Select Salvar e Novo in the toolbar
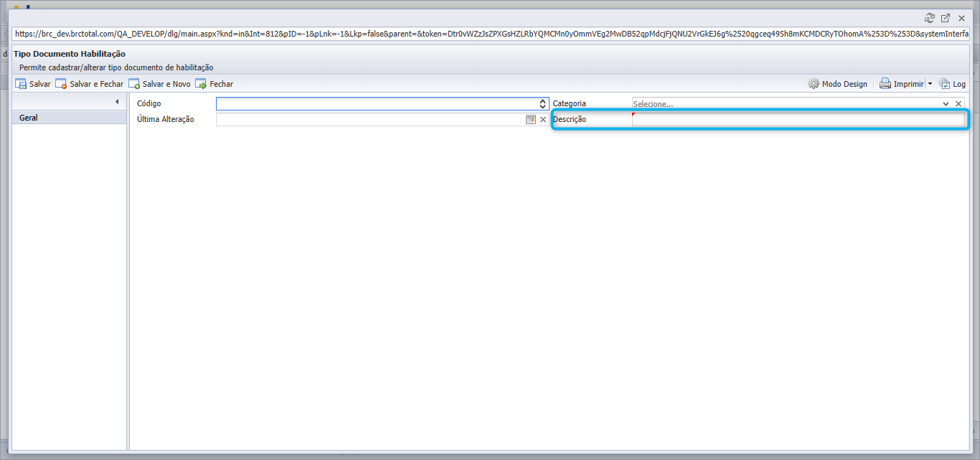The image size is (980, 460). 160,84
